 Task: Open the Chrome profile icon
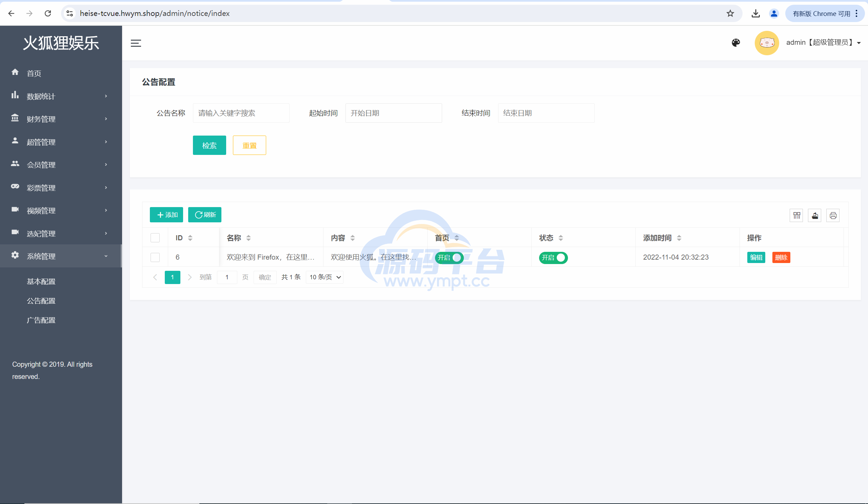774,14
